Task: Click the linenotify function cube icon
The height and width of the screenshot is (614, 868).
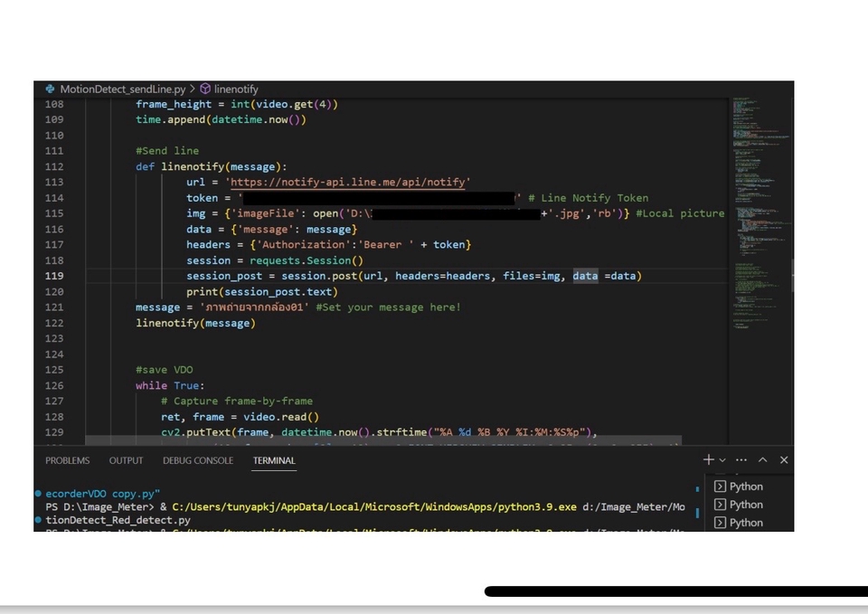Action: click(205, 89)
